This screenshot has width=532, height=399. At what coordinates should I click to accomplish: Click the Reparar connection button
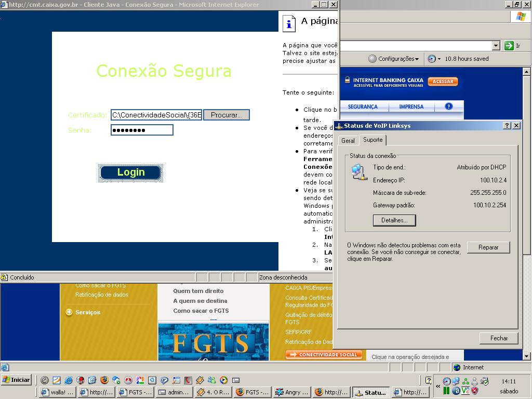[x=488, y=247]
